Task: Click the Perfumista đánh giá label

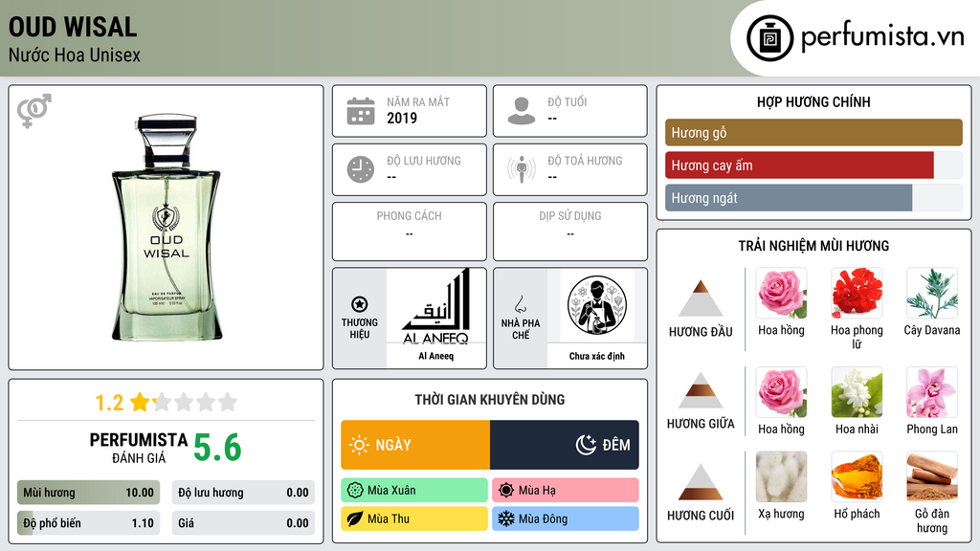Action: pyautogui.click(x=139, y=448)
